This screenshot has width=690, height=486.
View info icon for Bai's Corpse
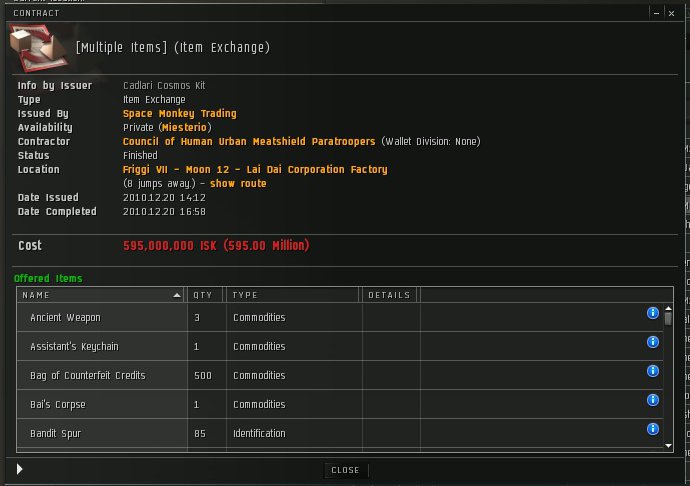(653, 400)
